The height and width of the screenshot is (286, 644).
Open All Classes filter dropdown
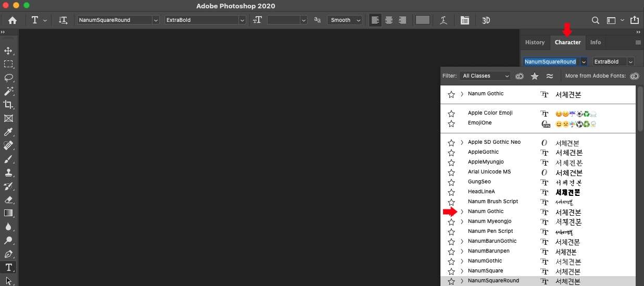coord(485,76)
